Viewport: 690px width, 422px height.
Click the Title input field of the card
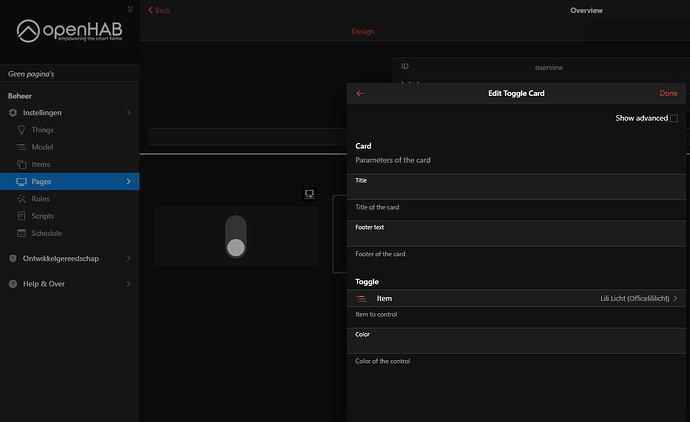click(x=517, y=192)
